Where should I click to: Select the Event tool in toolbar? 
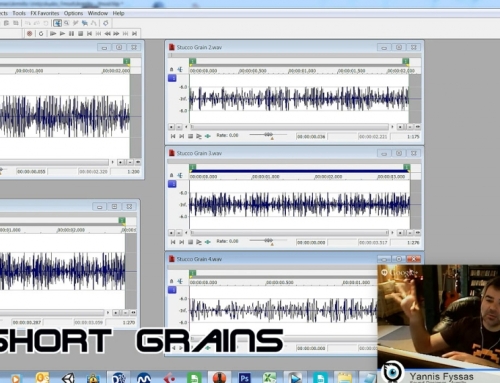click(x=85, y=23)
